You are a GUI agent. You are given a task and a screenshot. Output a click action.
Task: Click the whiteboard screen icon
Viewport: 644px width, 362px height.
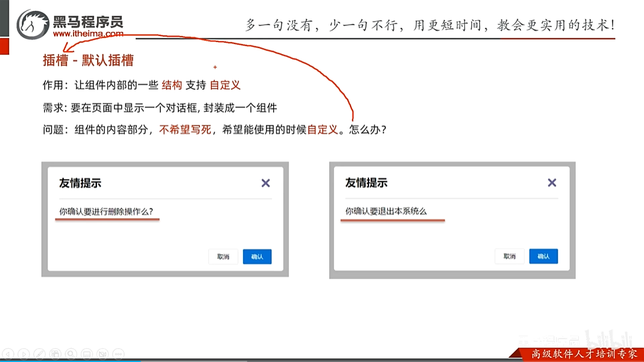[x=87, y=354]
